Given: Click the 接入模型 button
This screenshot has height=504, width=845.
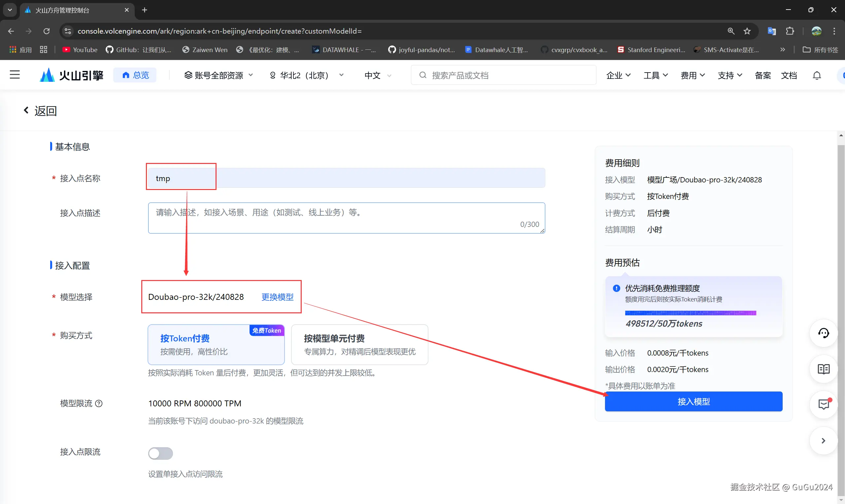Looking at the screenshot, I should (x=693, y=401).
